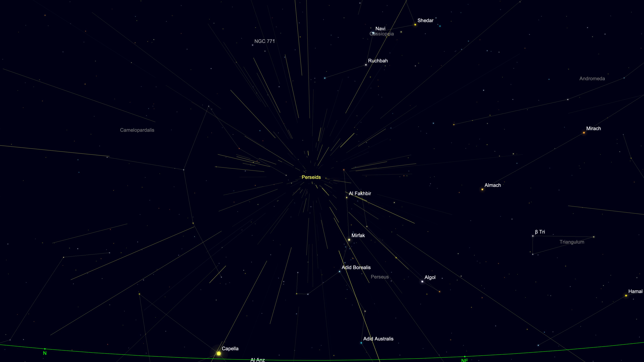This screenshot has height=362, width=644.
Task: Click the NGC 771 object label
Action: click(264, 41)
